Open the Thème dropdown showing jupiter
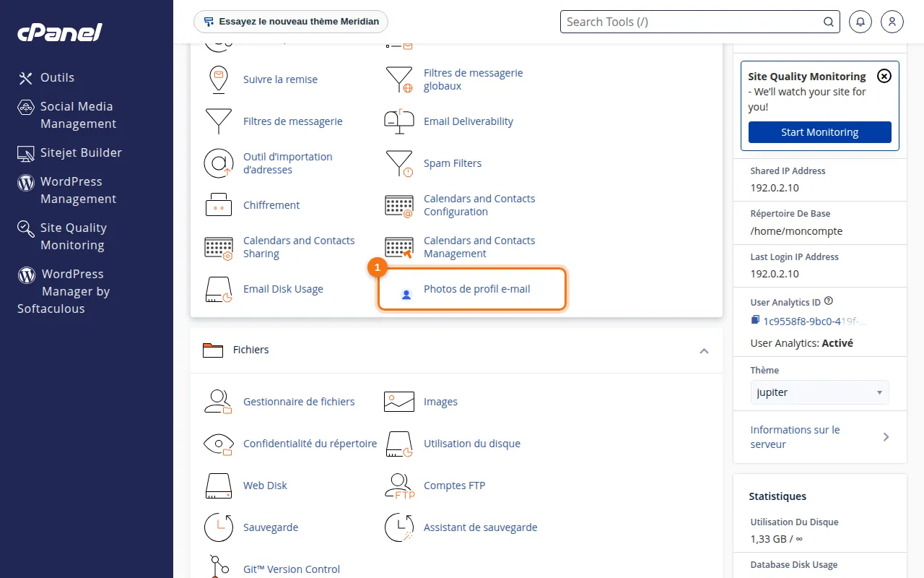 point(820,392)
